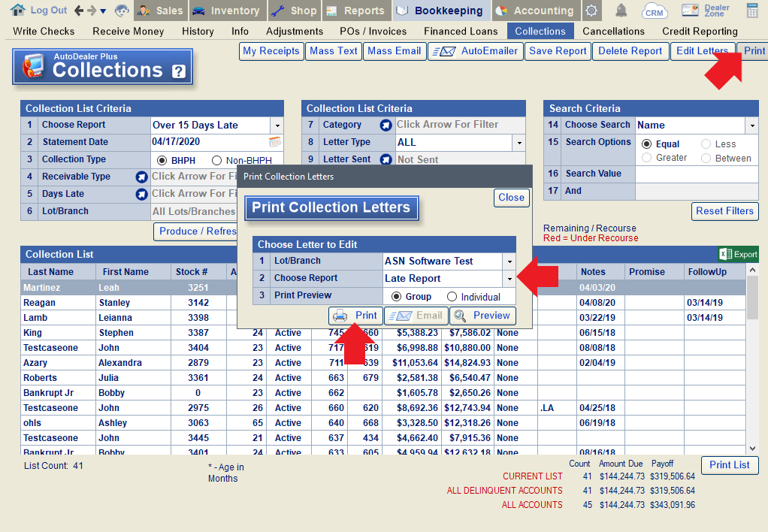Click the Category filter arrow icon

(x=386, y=125)
